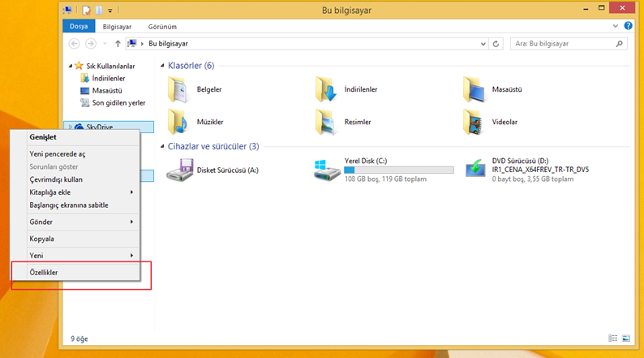
Task: Select the Resimler folder icon
Action: 326,122
